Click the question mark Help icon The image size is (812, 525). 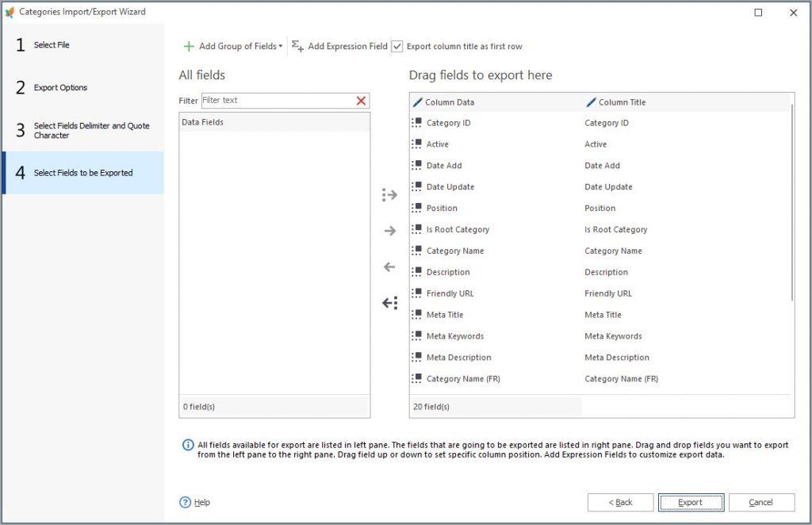185,502
